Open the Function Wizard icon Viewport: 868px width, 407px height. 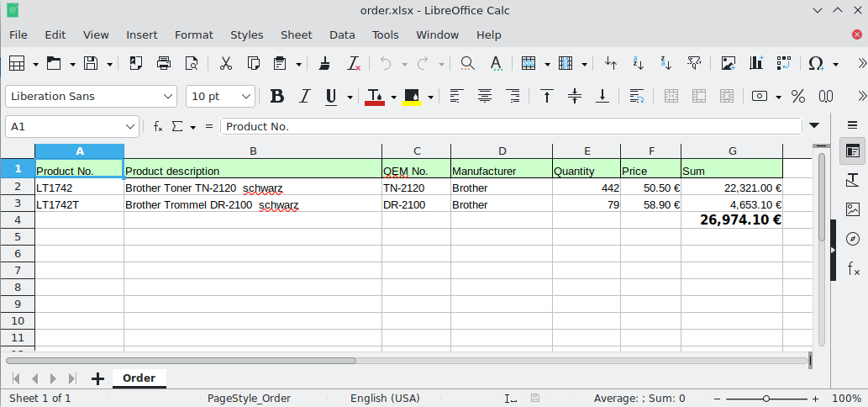pyautogui.click(x=157, y=126)
